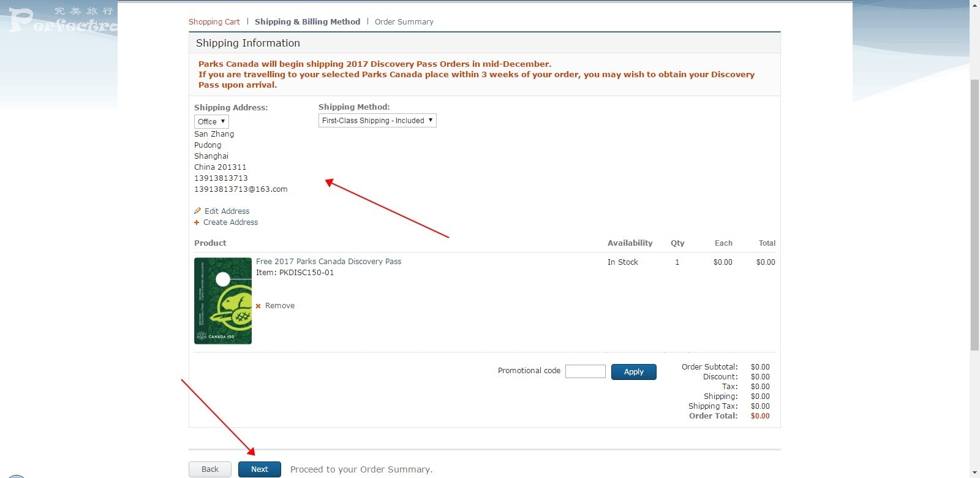The height and width of the screenshot is (478, 980).
Task: Click the phone number 13913813713 line
Action: click(x=221, y=178)
